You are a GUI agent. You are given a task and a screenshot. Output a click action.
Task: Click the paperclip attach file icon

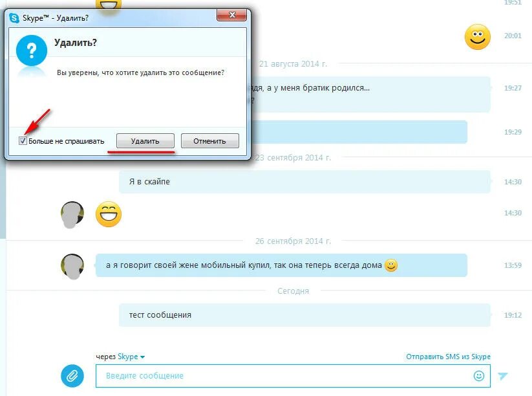click(72, 376)
